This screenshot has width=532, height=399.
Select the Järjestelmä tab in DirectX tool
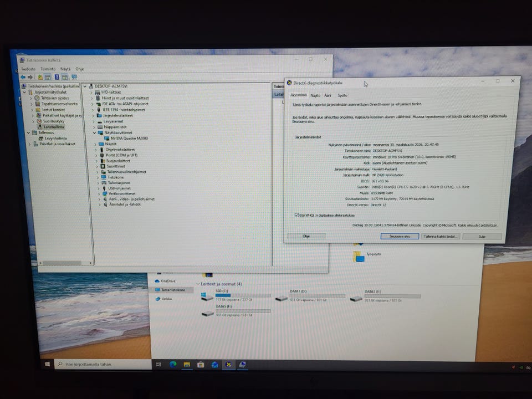pos(298,95)
